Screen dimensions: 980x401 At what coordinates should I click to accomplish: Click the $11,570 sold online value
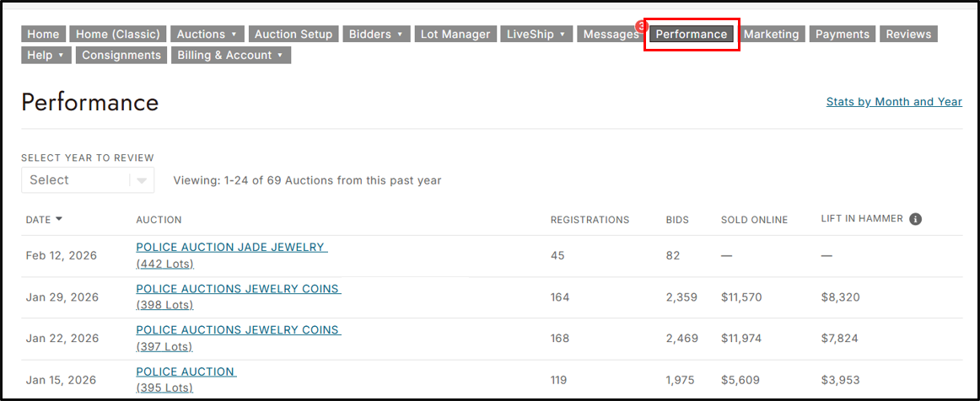[741, 297]
